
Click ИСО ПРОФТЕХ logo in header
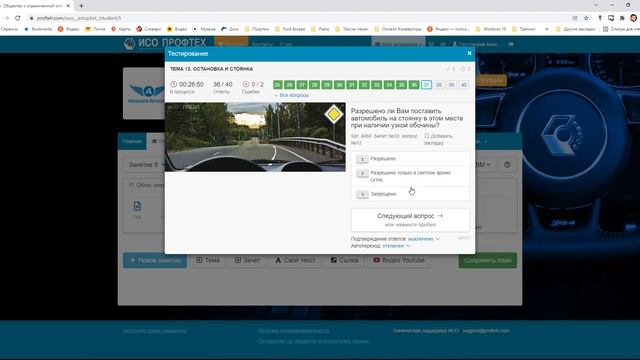click(165, 43)
